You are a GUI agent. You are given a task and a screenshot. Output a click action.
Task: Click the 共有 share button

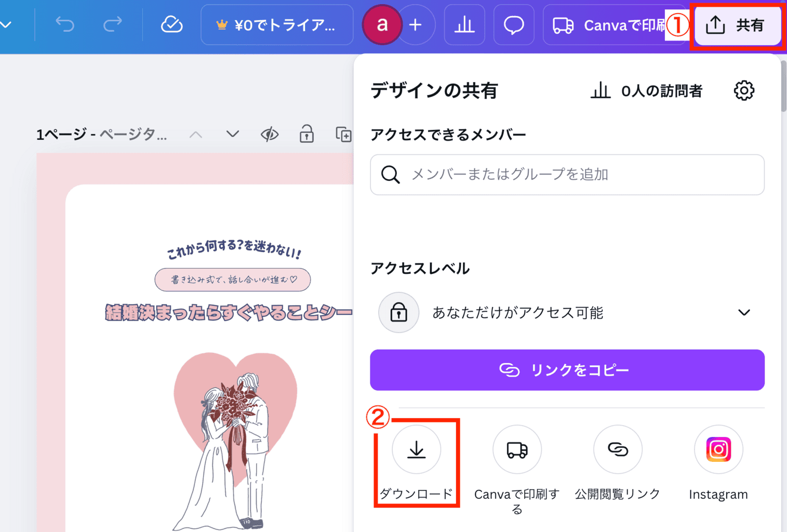pos(737,25)
